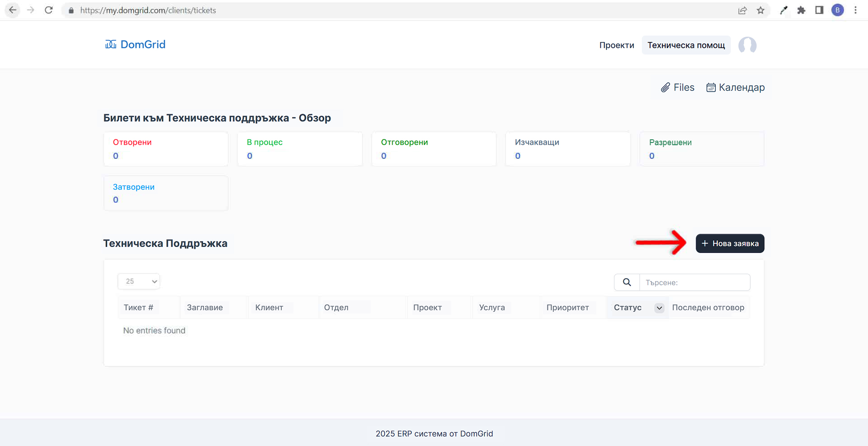Toggle the browser side panel icon
868x446 pixels.
819,10
